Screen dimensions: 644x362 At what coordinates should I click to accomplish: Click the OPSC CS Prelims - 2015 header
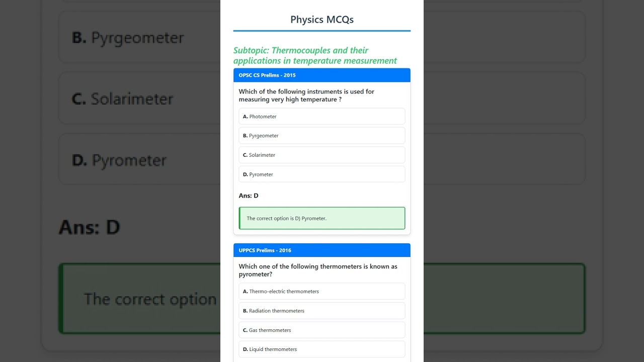[x=321, y=75]
